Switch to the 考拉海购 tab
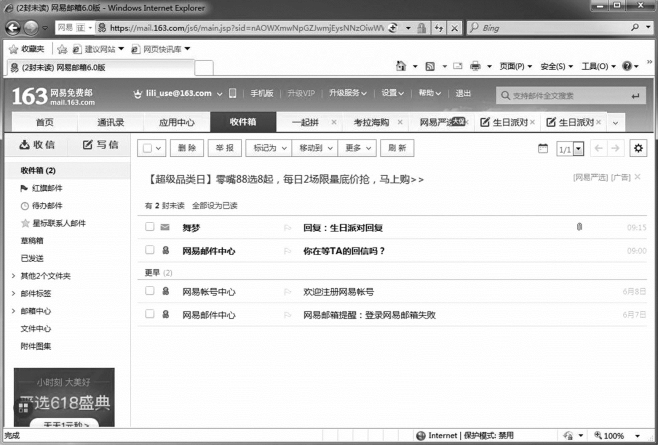The width and height of the screenshot is (658, 445). [x=371, y=122]
